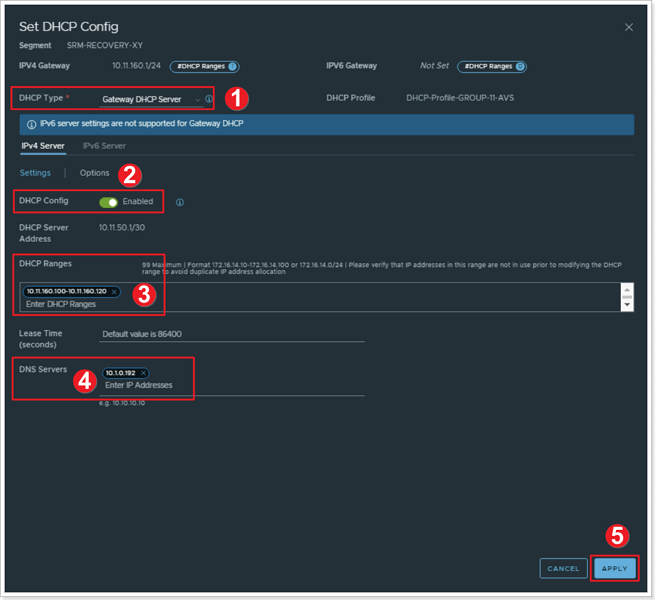655x600 pixels.
Task: Open the DHCP Type dropdown
Action: [x=151, y=99]
